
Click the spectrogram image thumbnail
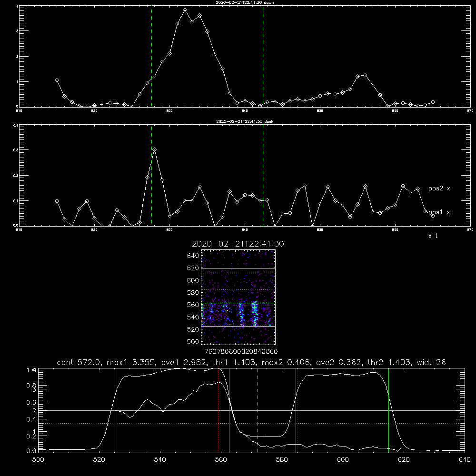(238, 297)
